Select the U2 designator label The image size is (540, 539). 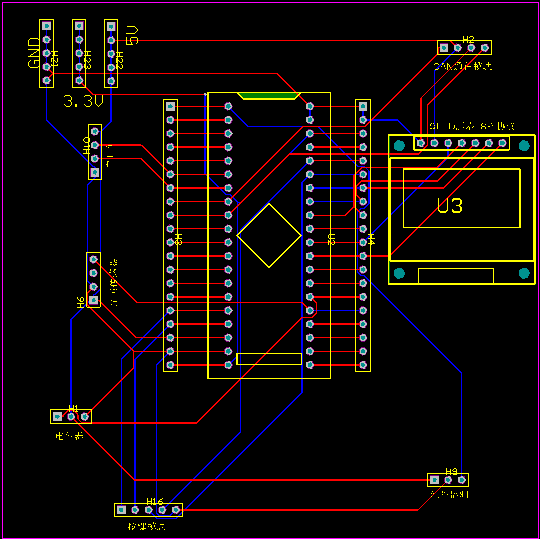[x=331, y=239]
